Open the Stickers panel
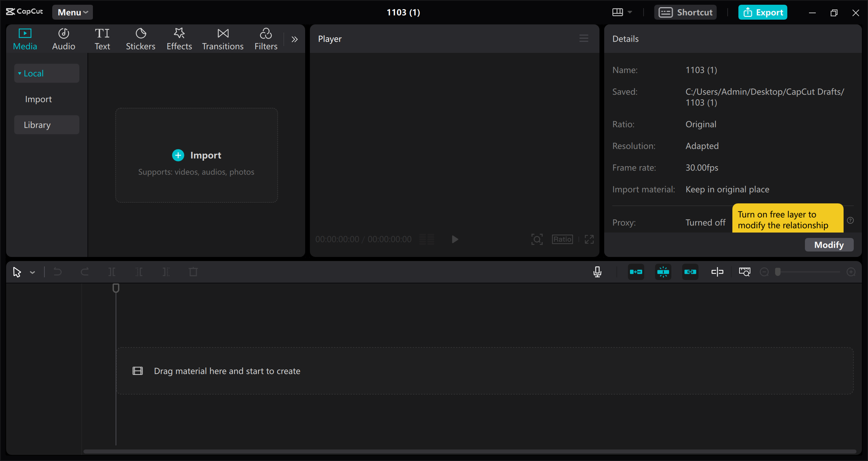Image resolution: width=868 pixels, height=461 pixels. click(140, 39)
